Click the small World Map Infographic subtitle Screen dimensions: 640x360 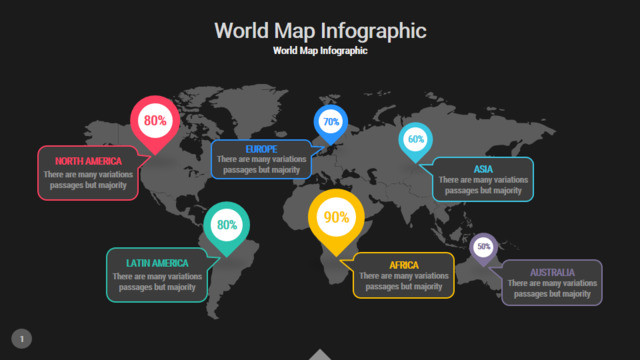(320, 51)
